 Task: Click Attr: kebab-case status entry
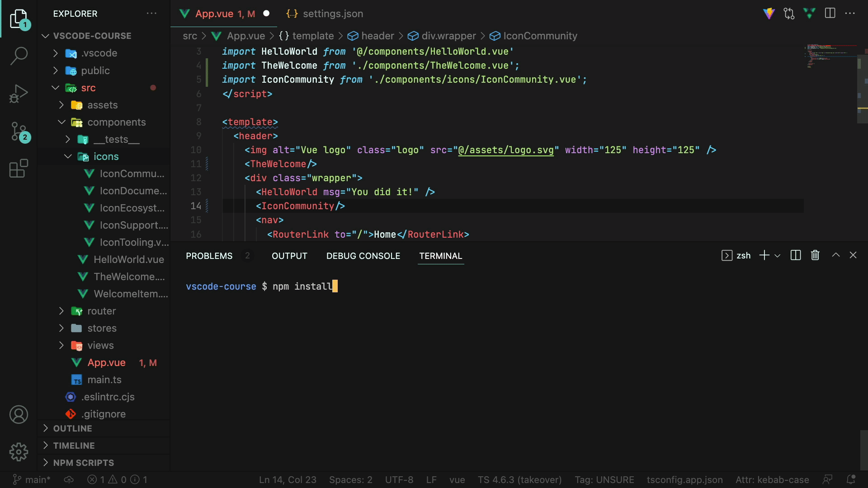coord(772,479)
